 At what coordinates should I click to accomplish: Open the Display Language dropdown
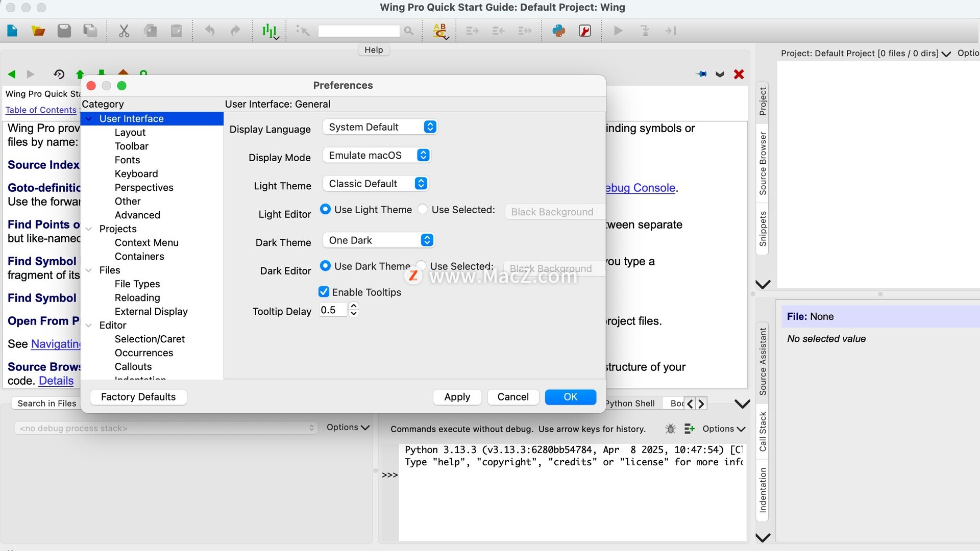point(380,127)
